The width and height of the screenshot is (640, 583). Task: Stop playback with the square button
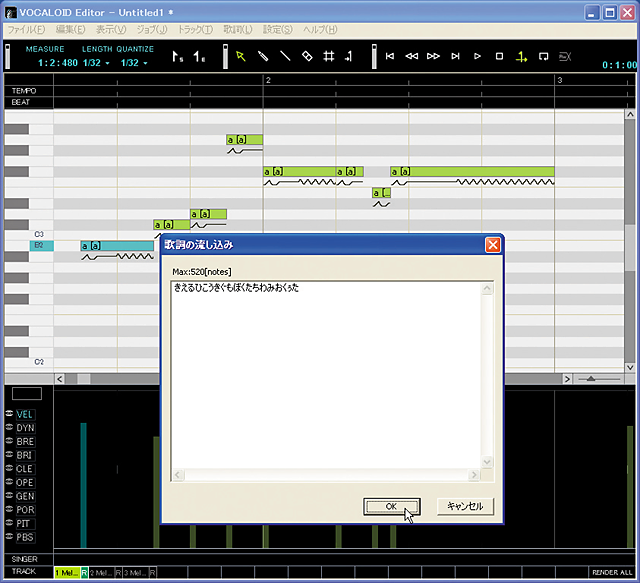click(x=499, y=56)
